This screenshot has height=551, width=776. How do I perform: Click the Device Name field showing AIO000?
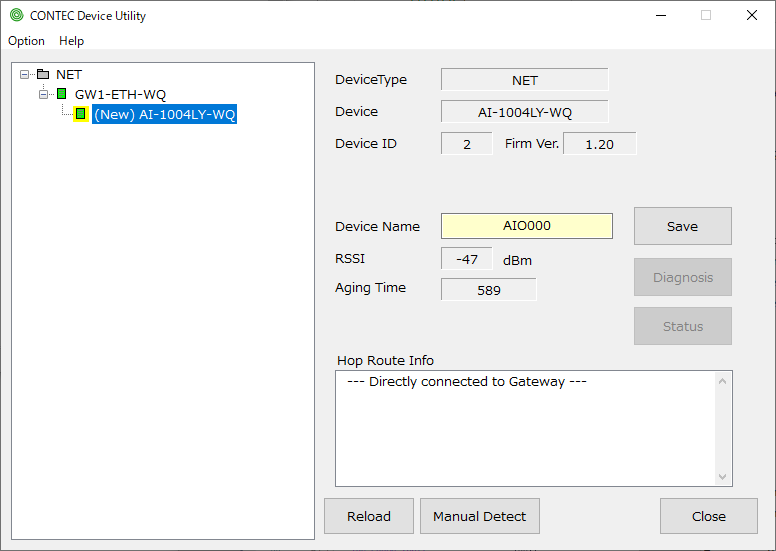tap(527, 226)
